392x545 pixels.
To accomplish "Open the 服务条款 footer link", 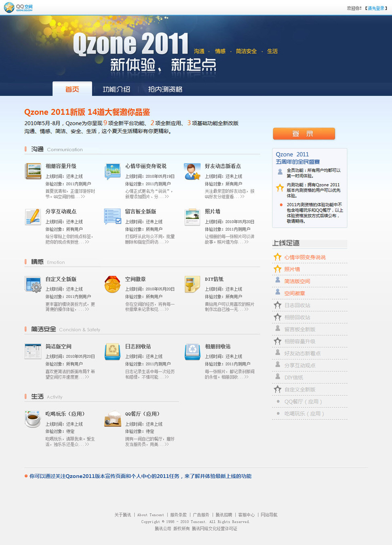I will tap(179, 515).
